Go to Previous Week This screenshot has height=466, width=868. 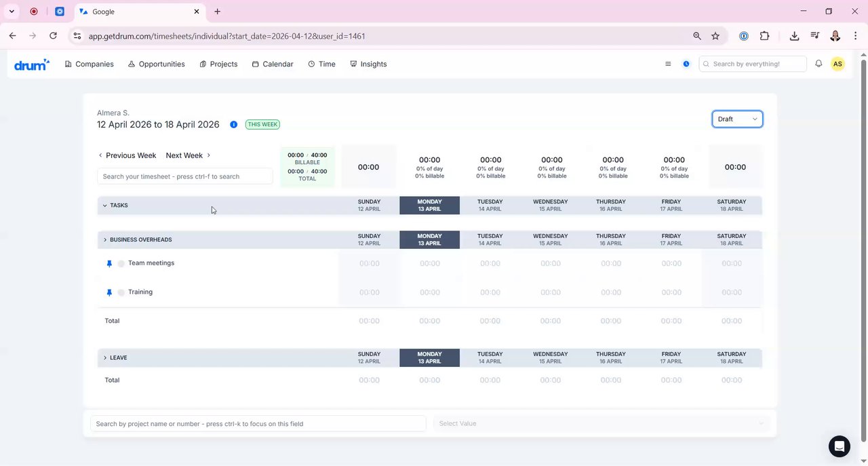(x=127, y=155)
